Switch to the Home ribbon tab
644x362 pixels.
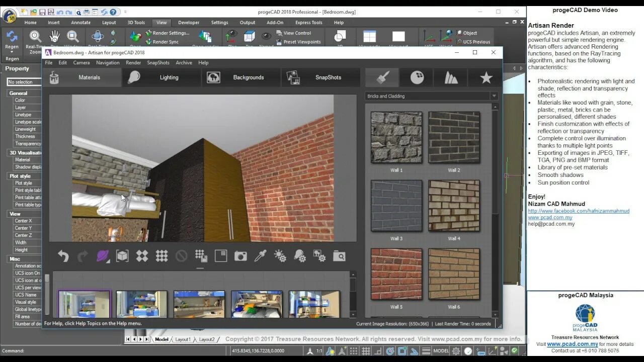tap(31, 23)
